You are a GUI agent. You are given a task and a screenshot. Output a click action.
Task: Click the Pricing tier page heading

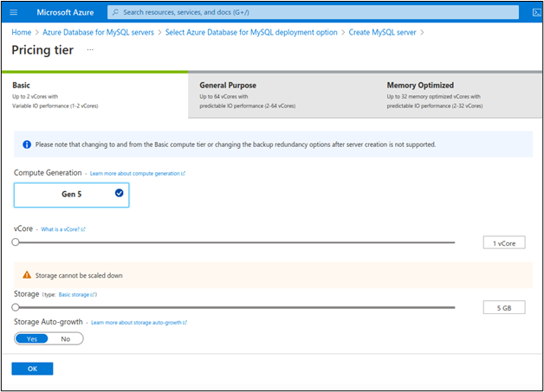pyautogui.click(x=42, y=50)
